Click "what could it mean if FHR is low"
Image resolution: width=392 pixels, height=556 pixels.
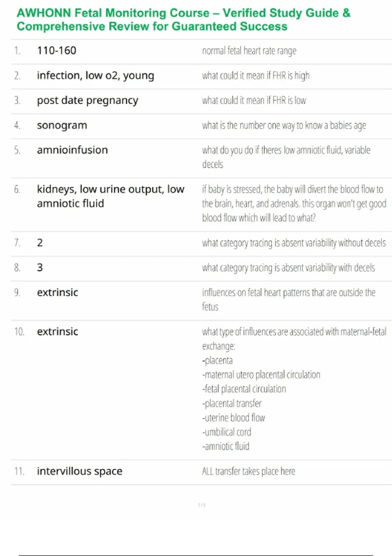(x=254, y=100)
